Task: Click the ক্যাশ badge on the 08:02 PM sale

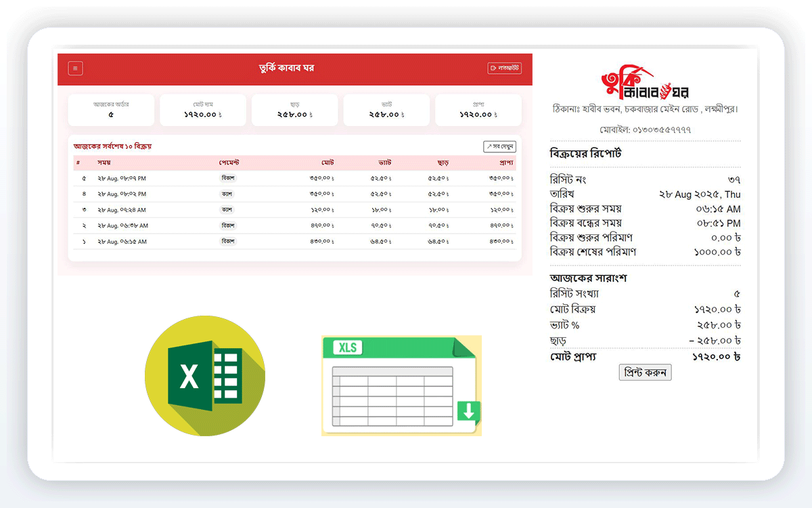Action: tap(227, 194)
